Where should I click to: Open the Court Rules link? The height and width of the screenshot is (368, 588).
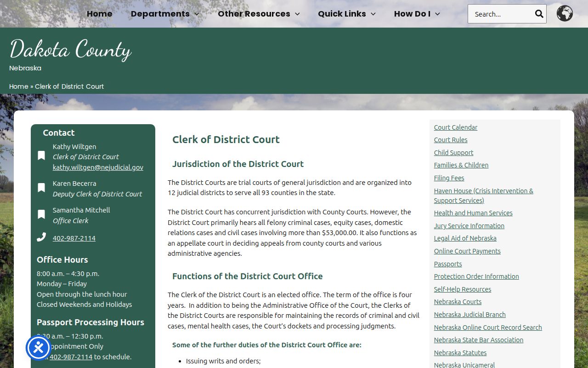(451, 140)
